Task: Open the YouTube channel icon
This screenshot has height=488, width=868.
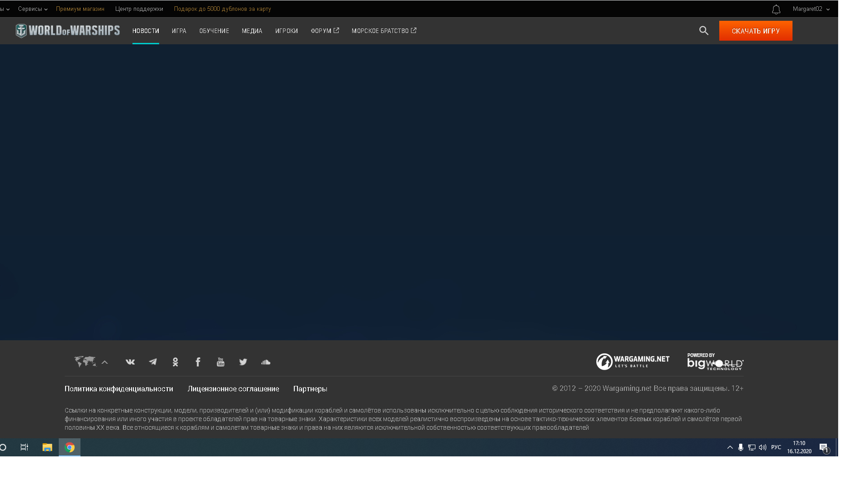Action: (x=221, y=362)
